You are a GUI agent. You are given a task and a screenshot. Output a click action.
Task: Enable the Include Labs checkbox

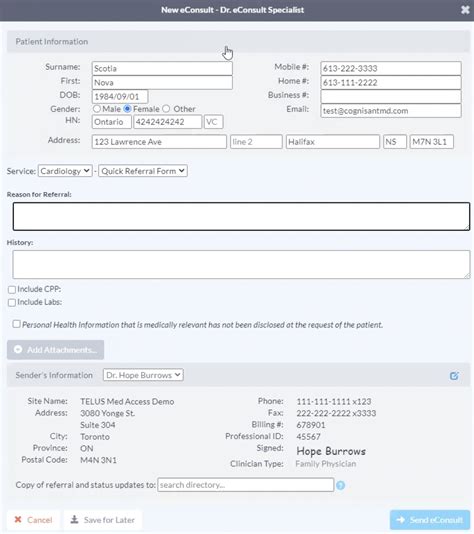tap(12, 302)
